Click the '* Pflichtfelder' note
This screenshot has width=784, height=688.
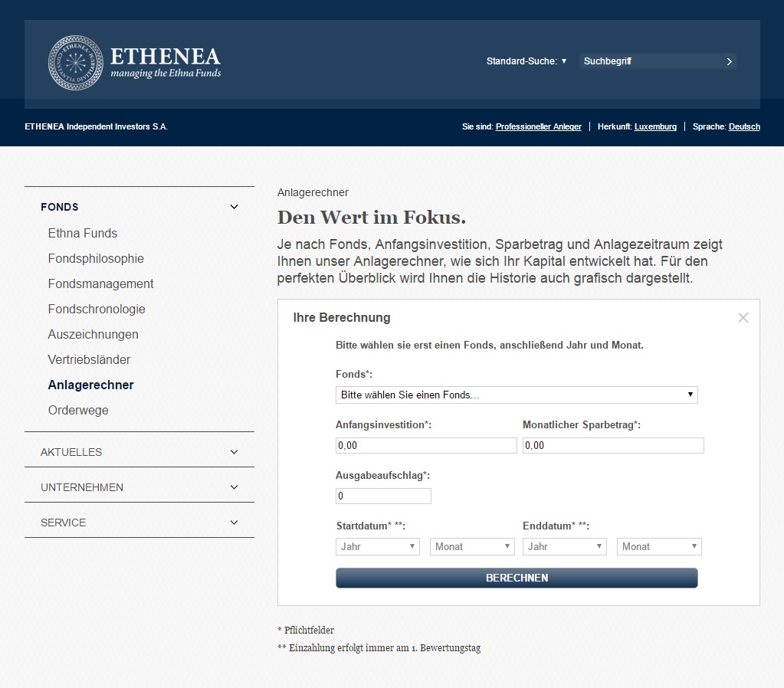[306, 630]
